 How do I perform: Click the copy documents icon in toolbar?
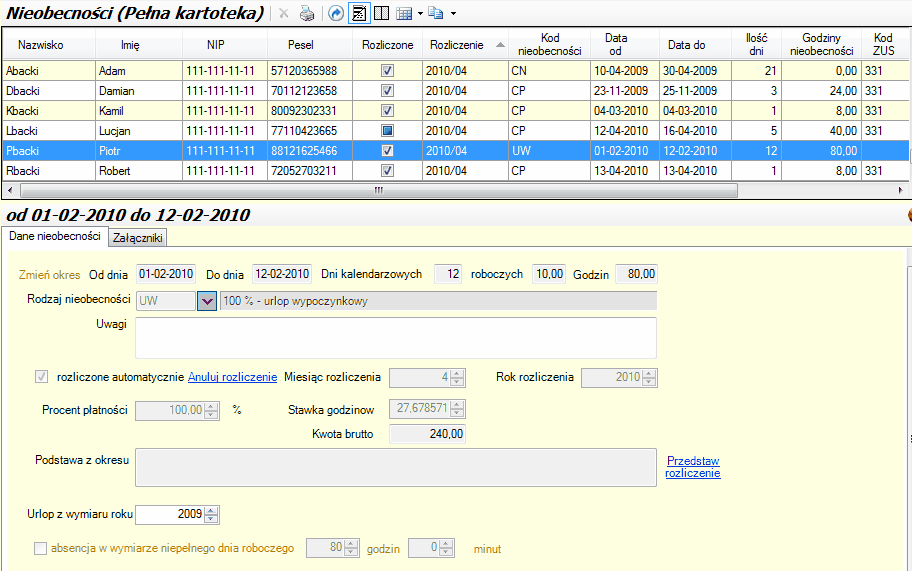(435, 14)
